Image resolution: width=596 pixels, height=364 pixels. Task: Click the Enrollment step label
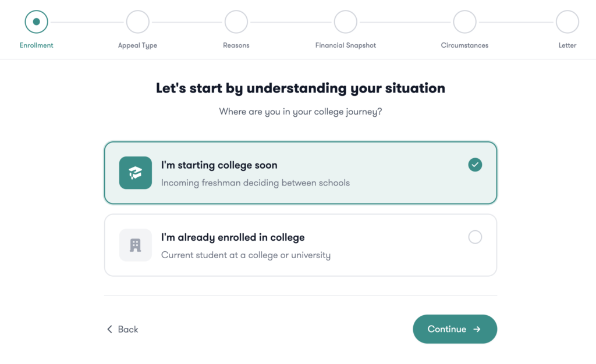coord(36,45)
